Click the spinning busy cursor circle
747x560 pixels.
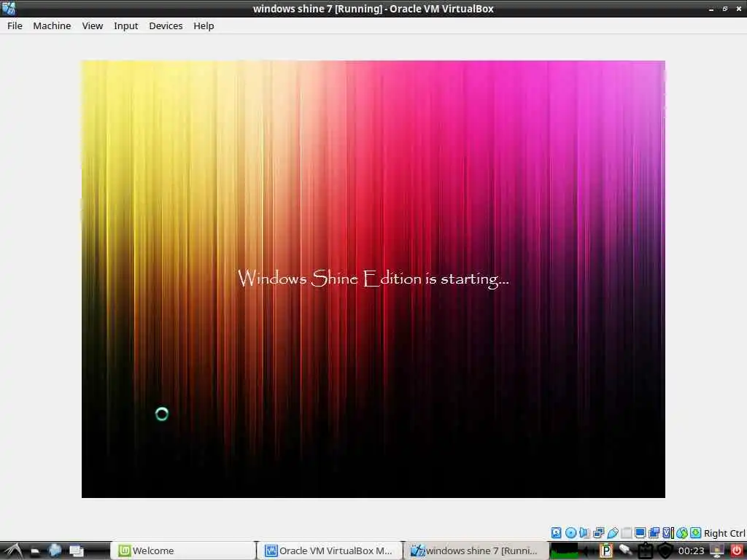[x=162, y=414]
